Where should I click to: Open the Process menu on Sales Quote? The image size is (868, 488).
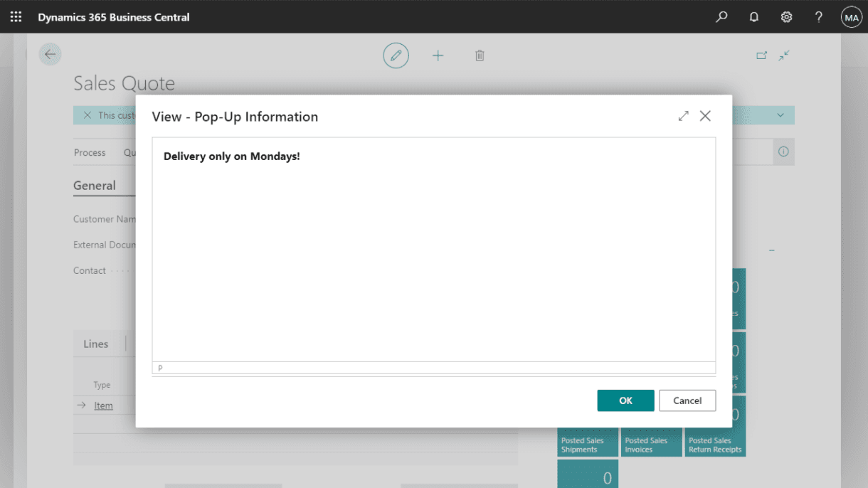tap(90, 152)
